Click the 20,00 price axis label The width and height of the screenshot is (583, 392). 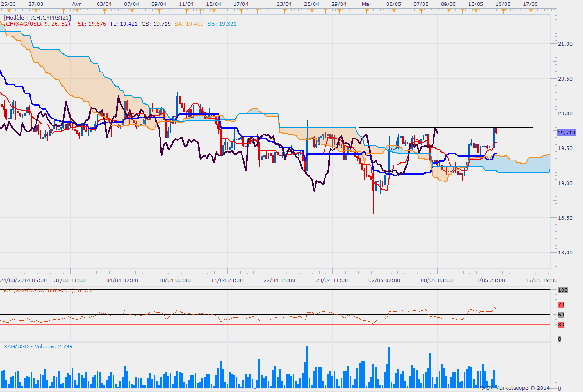pyautogui.click(x=564, y=113)
